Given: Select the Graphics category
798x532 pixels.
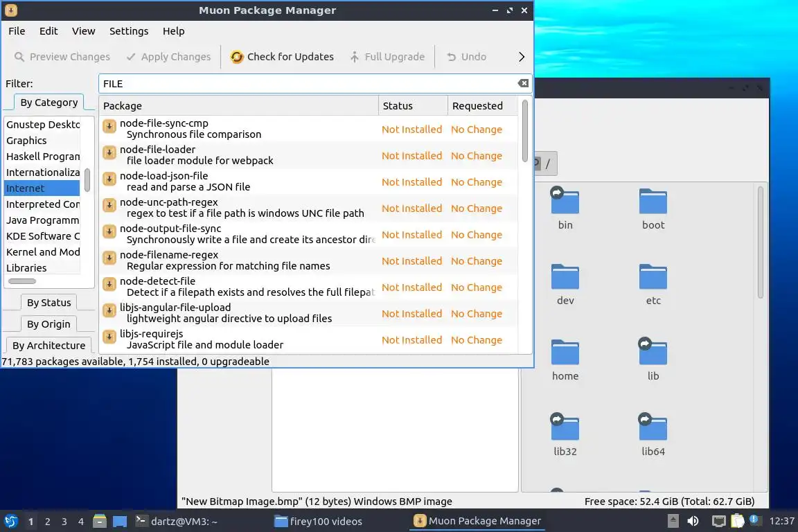Looking at the screenshot, I should [42, 141].
